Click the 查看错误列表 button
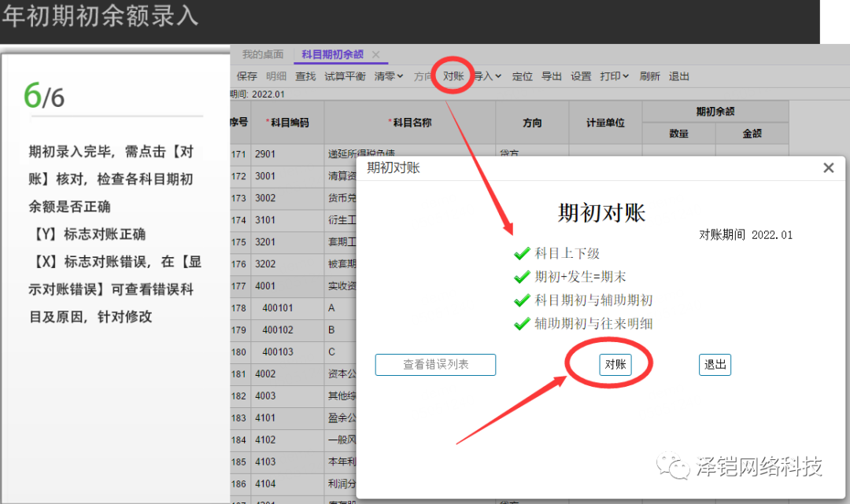The width and height of the screenshot is (850, 504). click(x=435, y=365)
